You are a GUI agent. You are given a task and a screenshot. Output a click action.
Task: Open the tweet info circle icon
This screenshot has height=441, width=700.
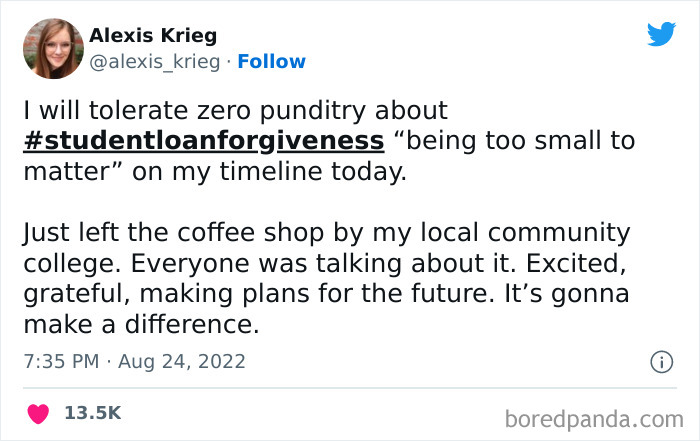click(661, 363)
